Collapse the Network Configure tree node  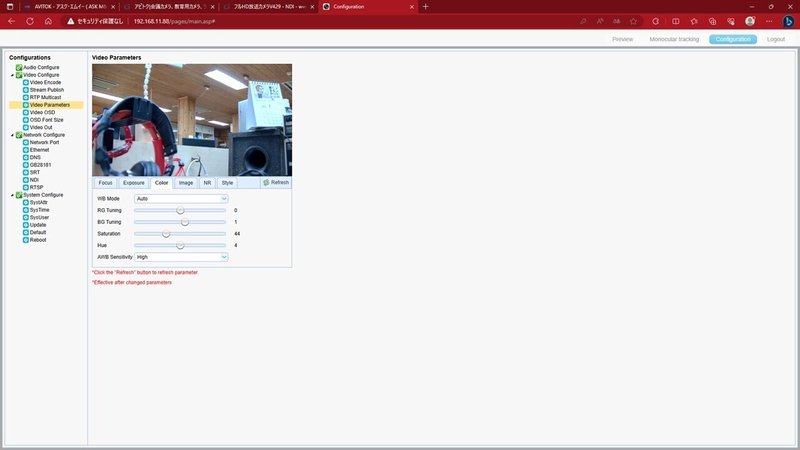tap(12, 135)
